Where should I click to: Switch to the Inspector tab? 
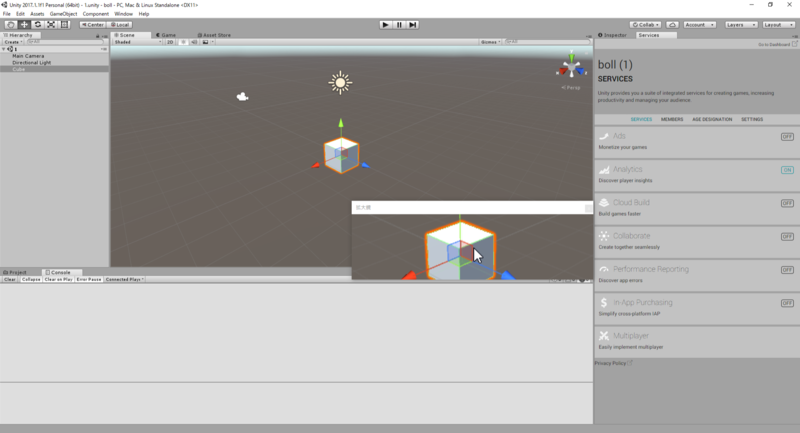pos(612,35)
